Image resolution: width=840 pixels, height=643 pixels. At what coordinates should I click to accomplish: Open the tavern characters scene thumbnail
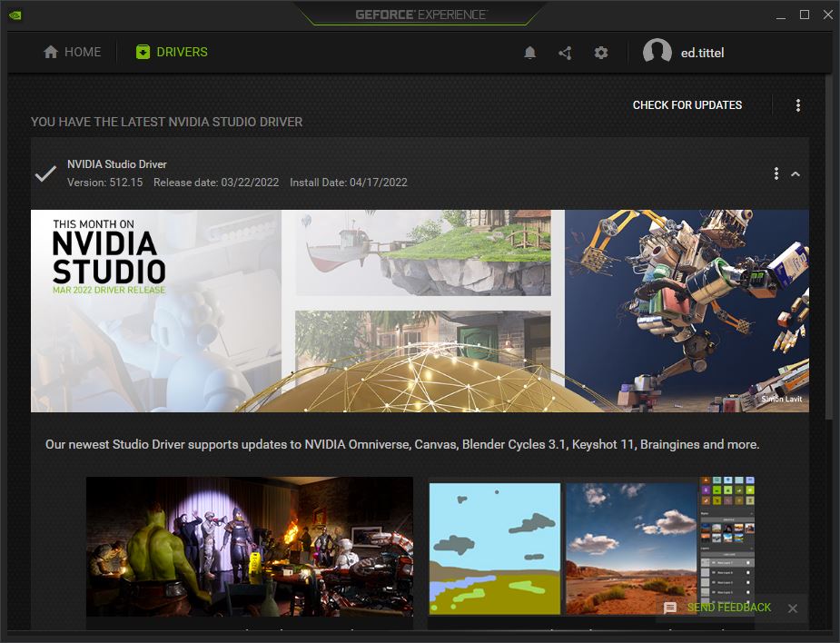tap(250, 547)
